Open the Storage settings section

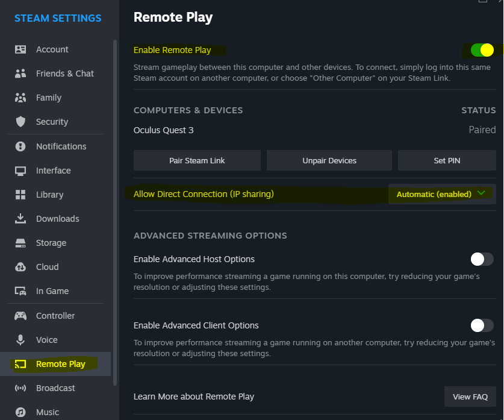[x=51, y=243]
